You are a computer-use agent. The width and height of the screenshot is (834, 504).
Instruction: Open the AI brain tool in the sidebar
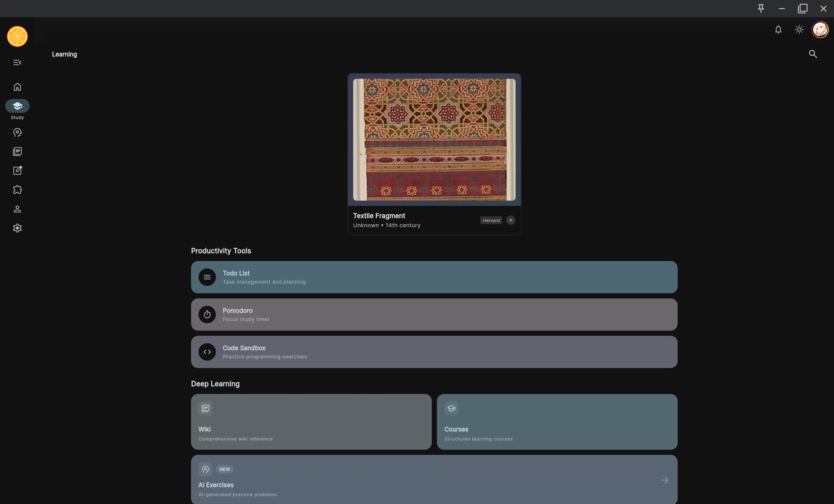[x=17, y=132]
